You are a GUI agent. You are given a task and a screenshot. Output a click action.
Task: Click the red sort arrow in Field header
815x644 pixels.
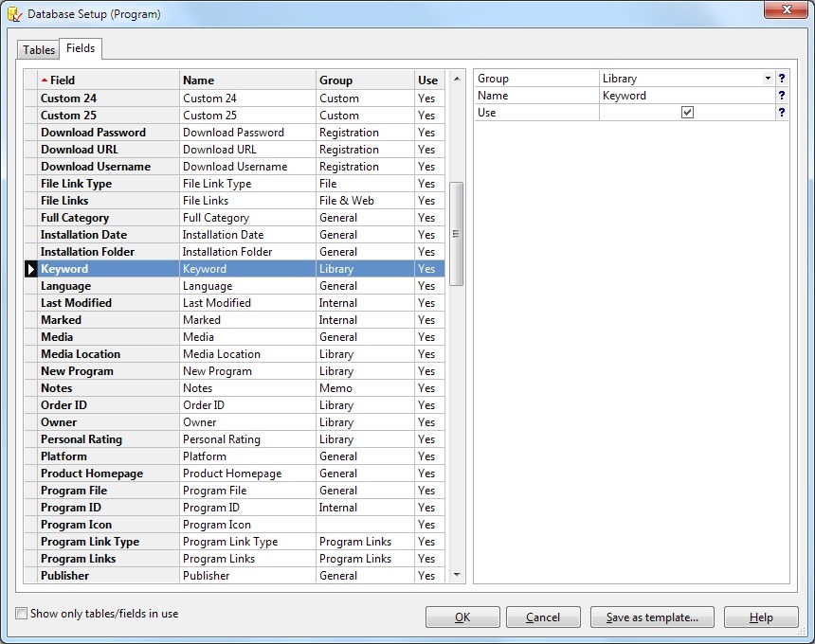pyautogui.click(x=45, y=80)
